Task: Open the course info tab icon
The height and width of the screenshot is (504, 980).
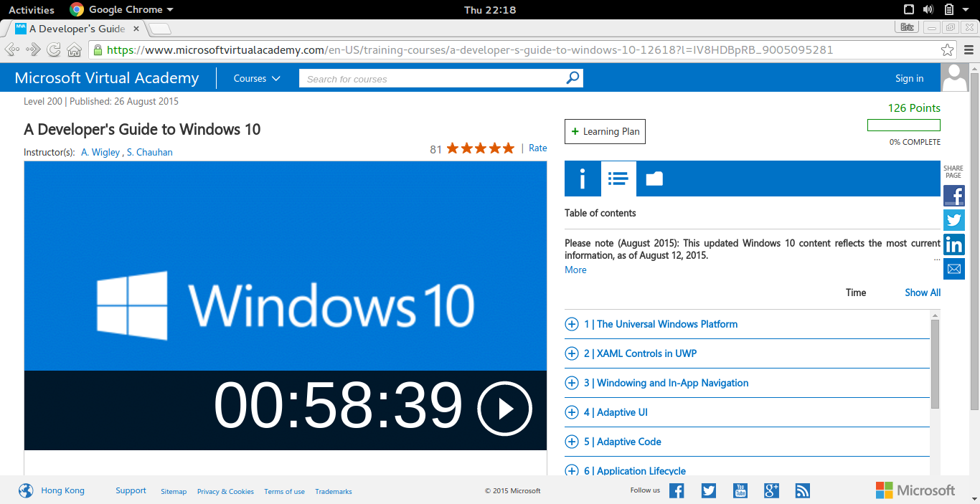Action: (x=583, y=179)
